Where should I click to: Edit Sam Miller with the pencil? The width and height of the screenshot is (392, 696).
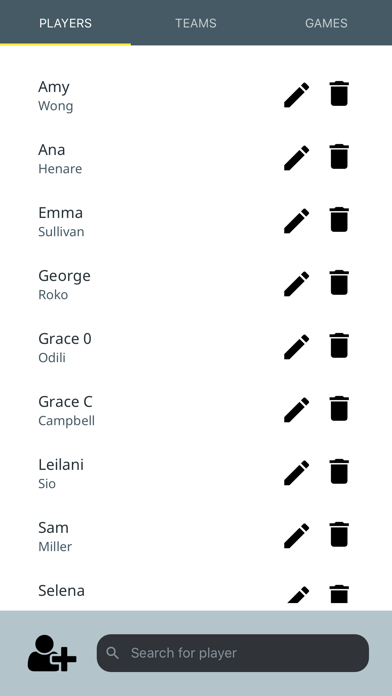pyautogui.click(x=297, y=536)
